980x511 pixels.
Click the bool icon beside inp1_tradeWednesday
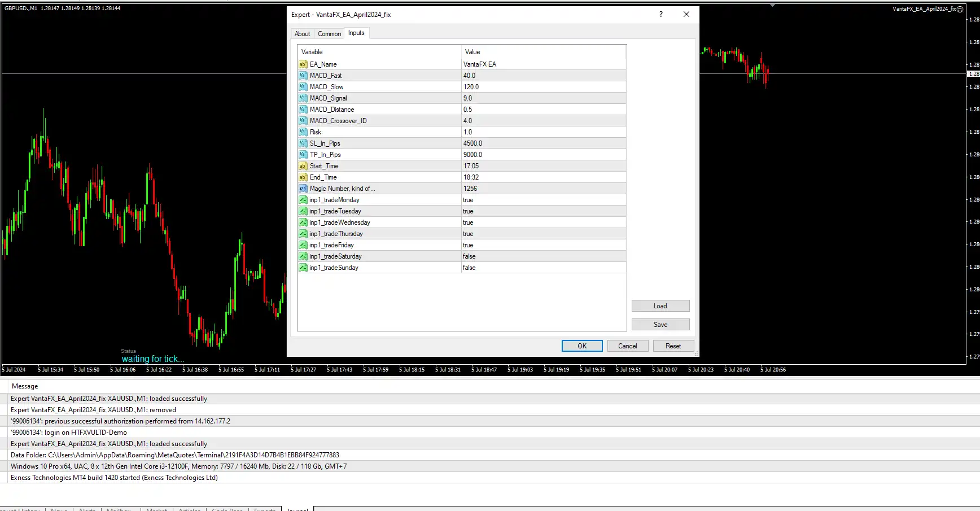pyautogui.click(x=303, y=222)
